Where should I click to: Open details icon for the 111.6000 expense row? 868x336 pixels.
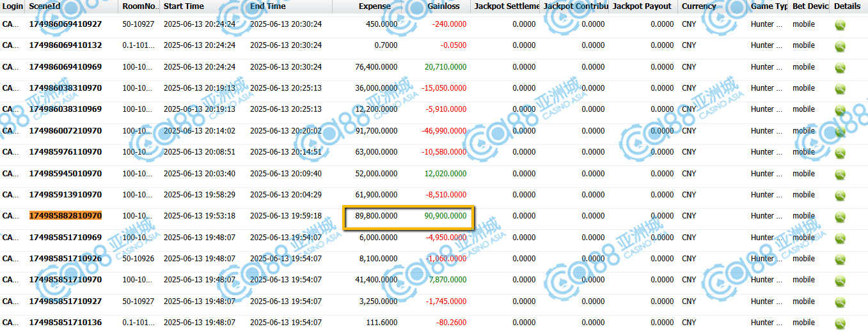pos(840,323)
